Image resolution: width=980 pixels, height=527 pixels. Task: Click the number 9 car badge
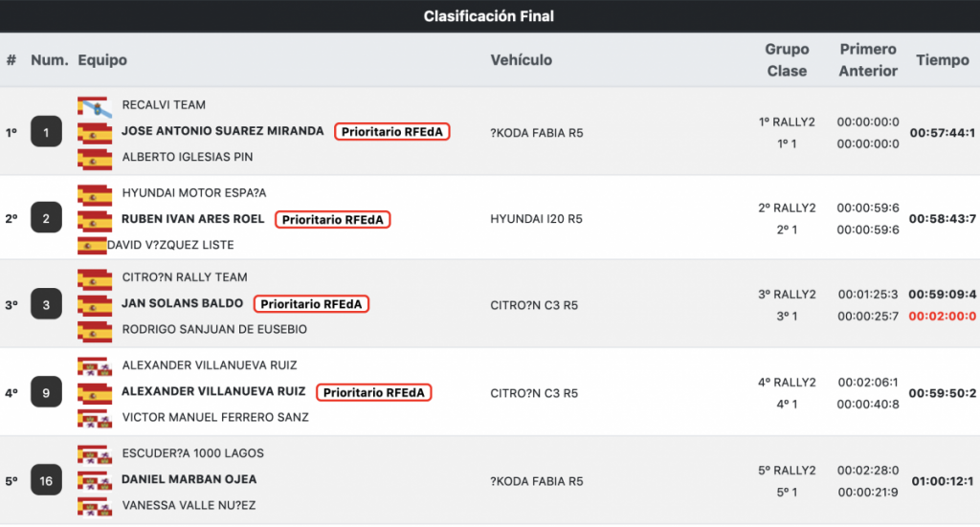[46, 392]
